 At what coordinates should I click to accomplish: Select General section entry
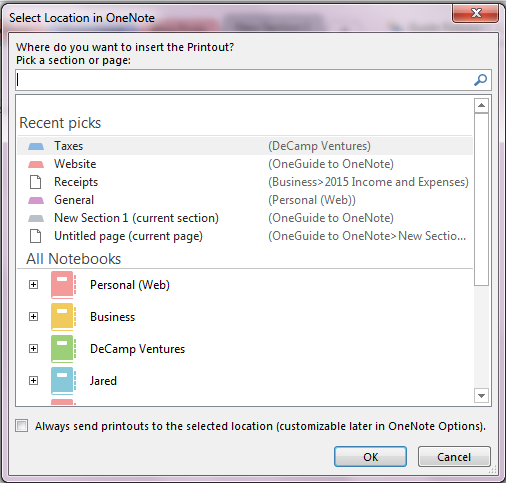[x=245, y=200]
